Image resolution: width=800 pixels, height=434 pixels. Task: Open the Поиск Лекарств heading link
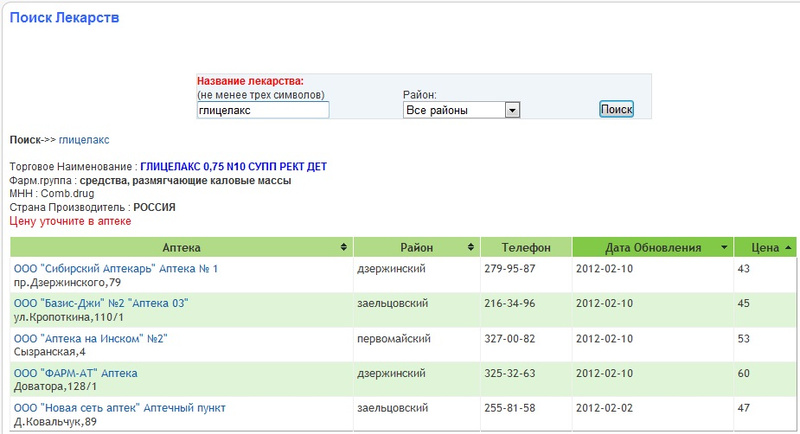(64, 17)
